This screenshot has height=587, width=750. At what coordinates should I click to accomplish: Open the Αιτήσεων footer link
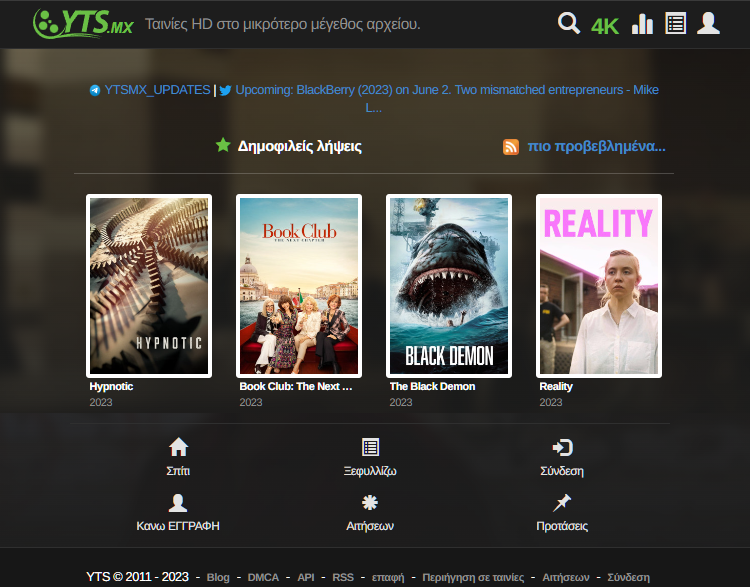click(x=566, y=577)
